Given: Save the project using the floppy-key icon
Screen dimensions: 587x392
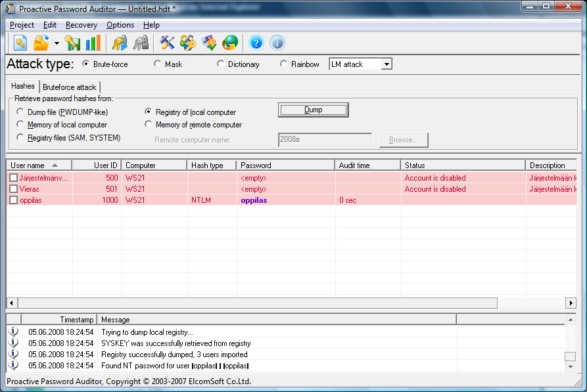Looking at the screenshot, I should coord(72,43).
